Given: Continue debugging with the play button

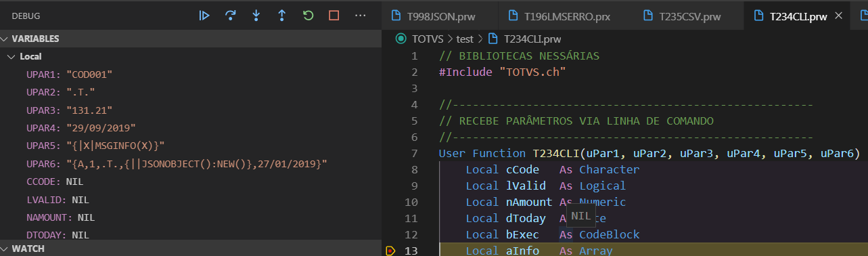Looking at the screenshot, I should coord(204,15).
